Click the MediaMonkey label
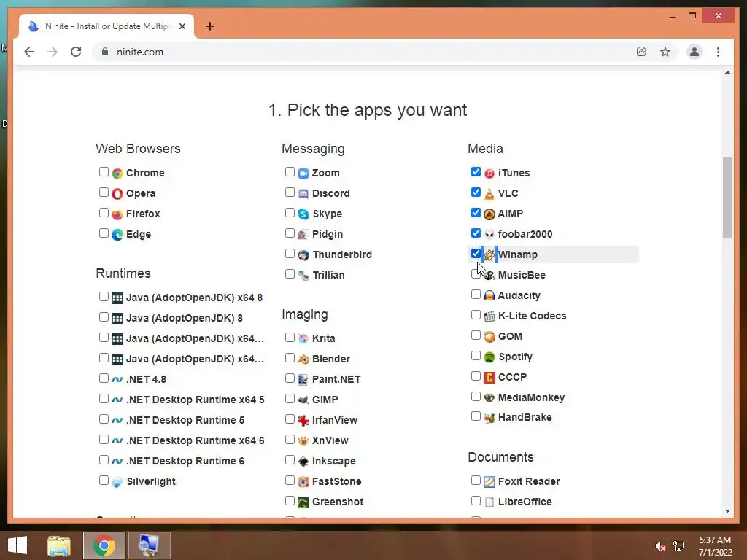This screenshot has height=560, width=747. pyautogui.click(x=531, y=397)
